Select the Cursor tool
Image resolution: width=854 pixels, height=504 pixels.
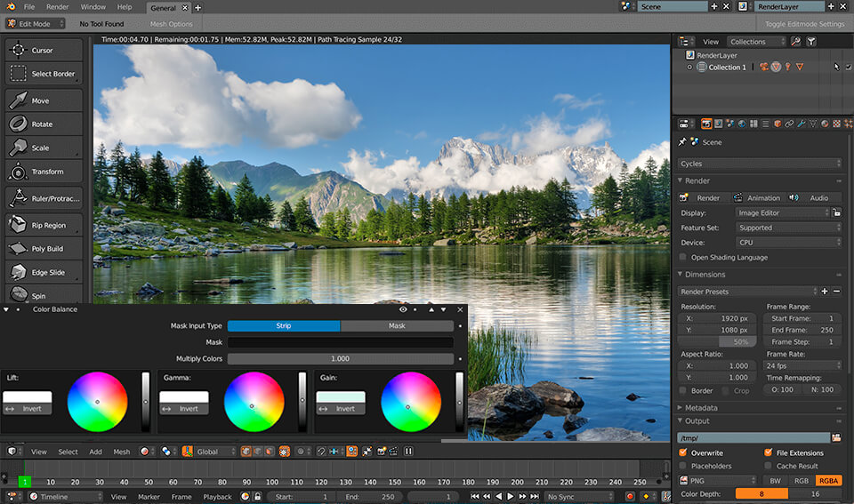pos(44,50)
